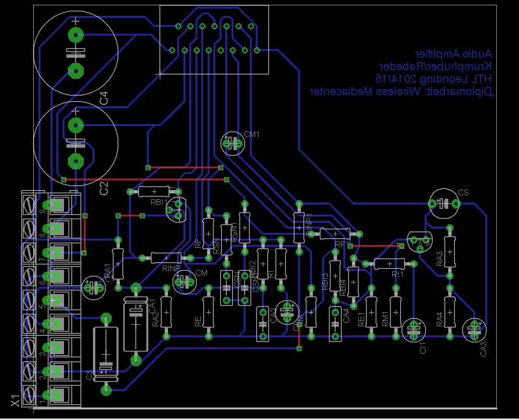Image resolution: width=519 pixels, height=420 pixels.
Task: Click terminal block X1 pin 7 pad
Action: coord(52,252)
